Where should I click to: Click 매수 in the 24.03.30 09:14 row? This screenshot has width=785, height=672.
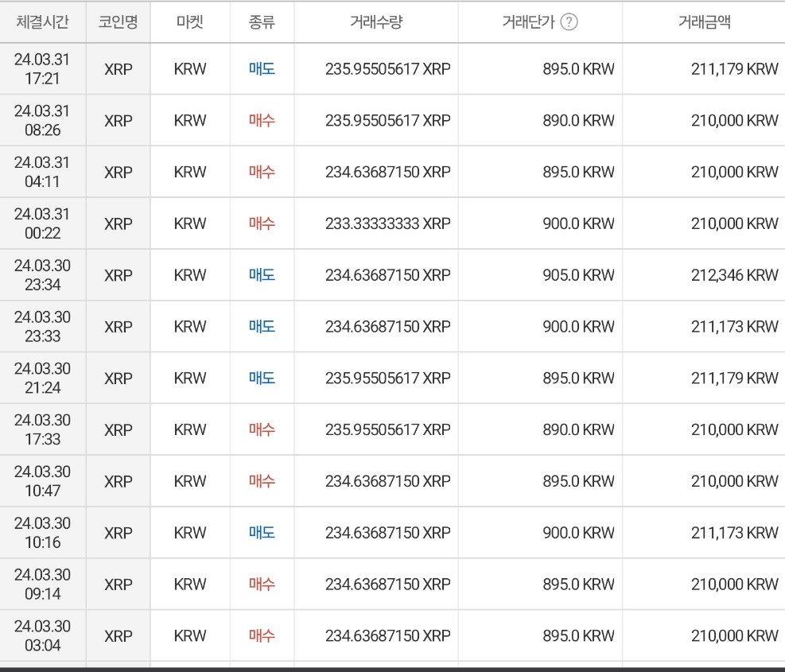[x=262, y=585]
